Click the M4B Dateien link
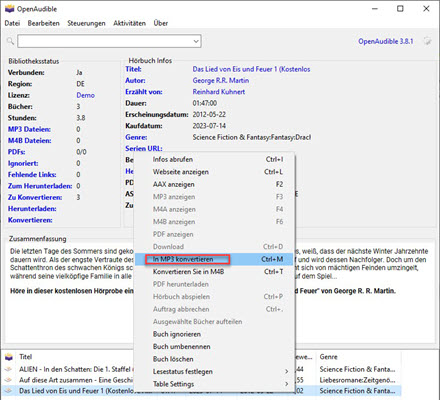The image size is (440, 400). (x=30, y=141)
